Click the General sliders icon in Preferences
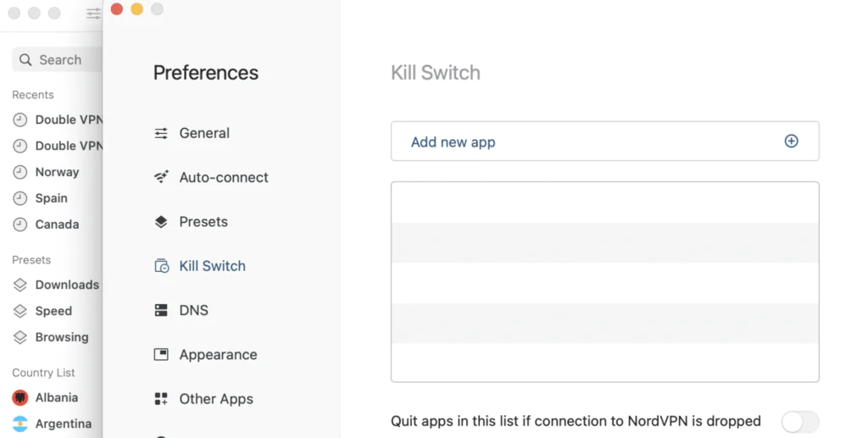Viewport: 868px width, 438px height. coord(161,133)
